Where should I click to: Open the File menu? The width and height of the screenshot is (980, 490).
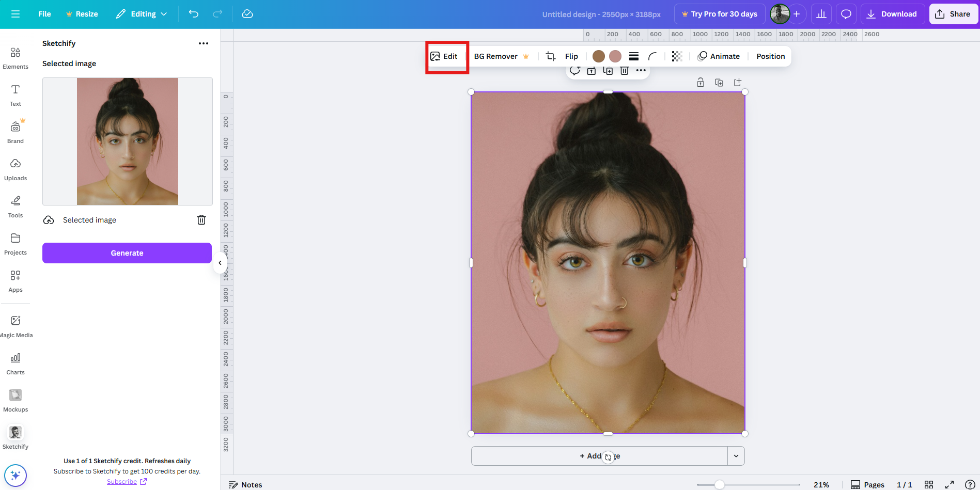tap(44, 14)
